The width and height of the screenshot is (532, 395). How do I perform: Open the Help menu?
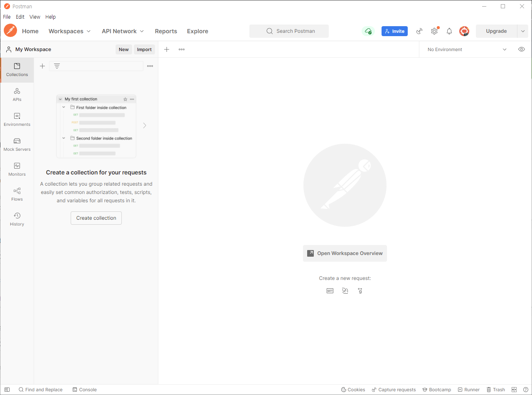(x=50, y=17)
